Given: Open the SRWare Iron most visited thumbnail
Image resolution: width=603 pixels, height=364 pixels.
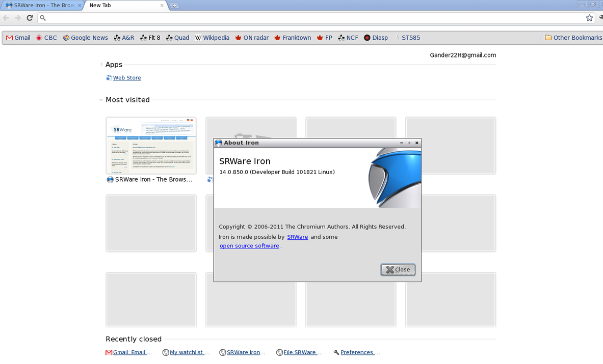Looking at the screenshot, I should point(151,146).
